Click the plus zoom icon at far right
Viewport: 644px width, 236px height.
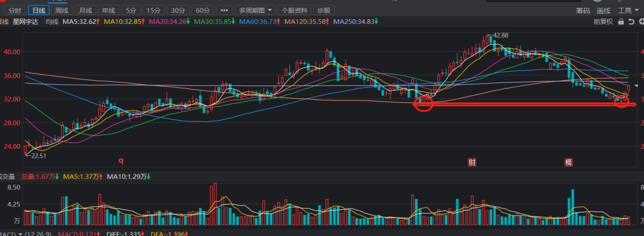(641, 22)
